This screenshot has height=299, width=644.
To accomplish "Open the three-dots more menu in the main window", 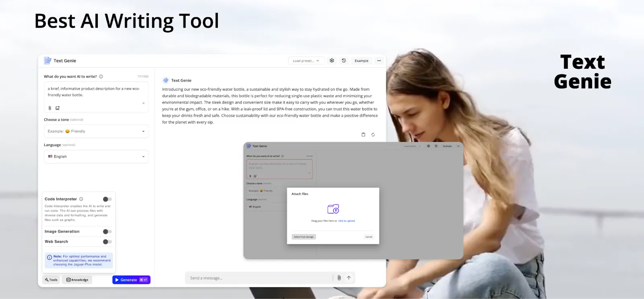I will click(379, 61).
